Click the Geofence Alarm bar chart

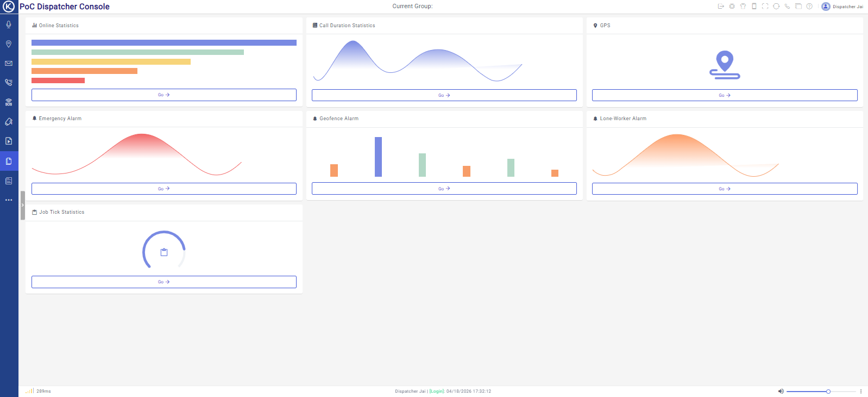[x=444, y=157]
